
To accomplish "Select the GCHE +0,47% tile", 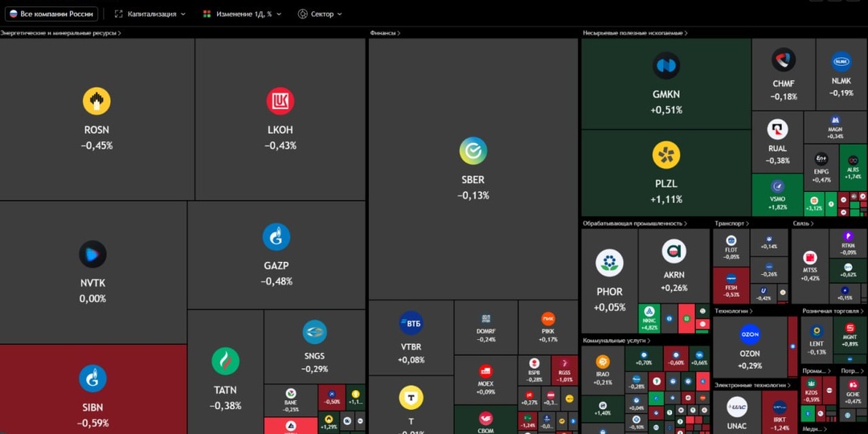I will pos(853,391).
